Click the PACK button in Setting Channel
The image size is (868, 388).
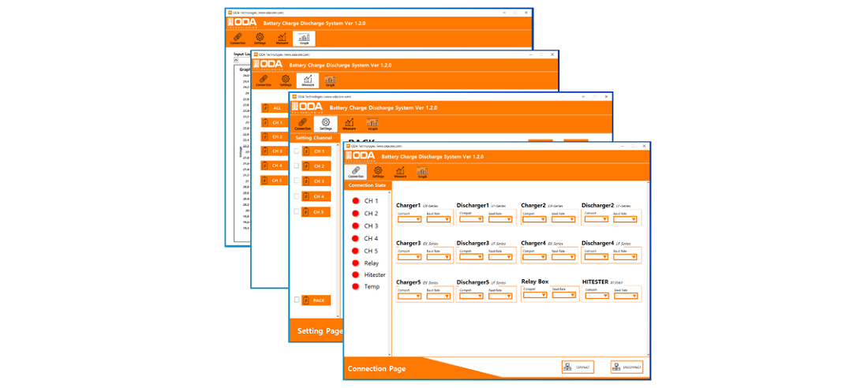click(316, 300)
